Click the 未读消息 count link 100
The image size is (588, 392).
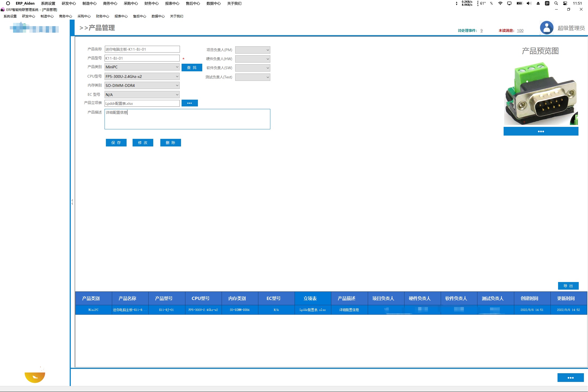coord(520,30)
